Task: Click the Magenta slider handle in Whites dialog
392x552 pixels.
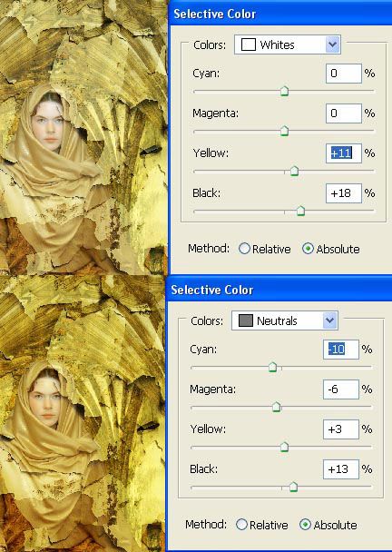Action: coord(285,131)
